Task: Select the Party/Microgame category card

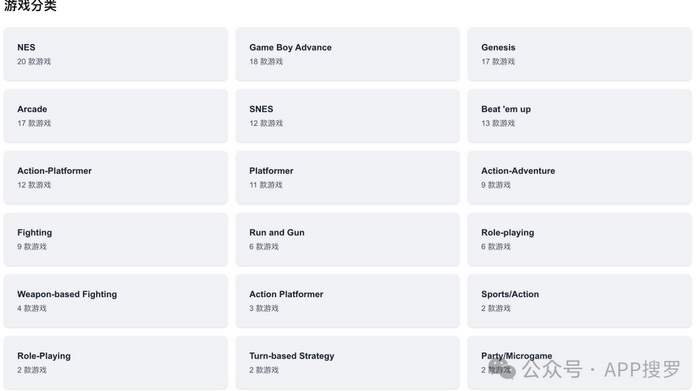Action: (580, 363)
